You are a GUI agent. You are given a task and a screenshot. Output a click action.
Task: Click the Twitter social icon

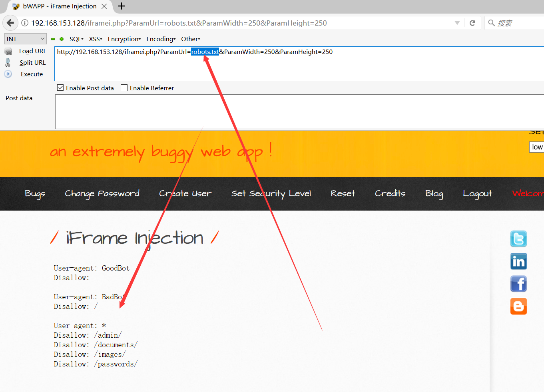point(518,239)
